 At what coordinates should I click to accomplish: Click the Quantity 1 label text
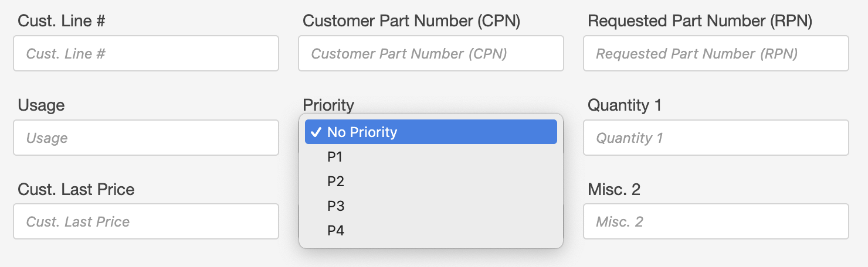click(x=625, y=105)
